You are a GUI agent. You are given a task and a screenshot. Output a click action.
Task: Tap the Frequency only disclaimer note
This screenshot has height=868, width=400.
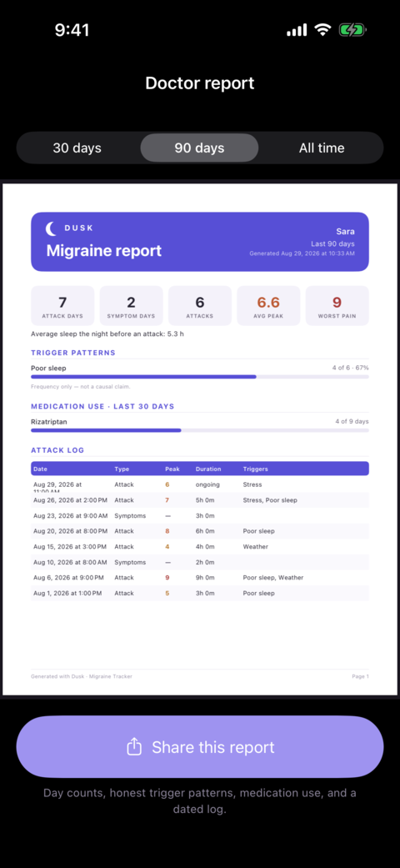point(81,386)
